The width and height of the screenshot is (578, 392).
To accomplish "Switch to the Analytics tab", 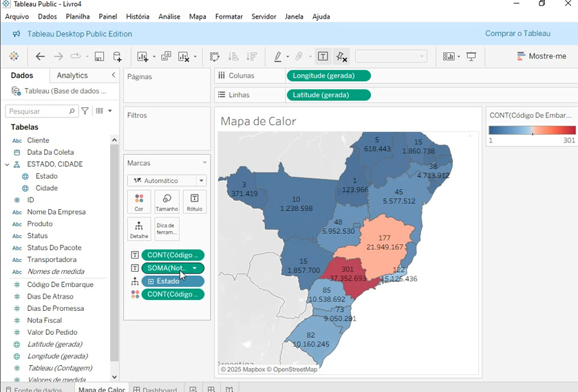I will tap(72, 76).
